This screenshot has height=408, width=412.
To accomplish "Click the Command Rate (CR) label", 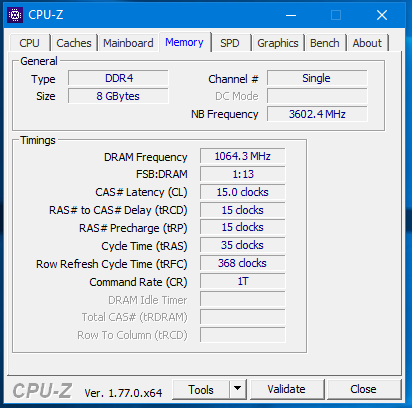I will (138, 282).
